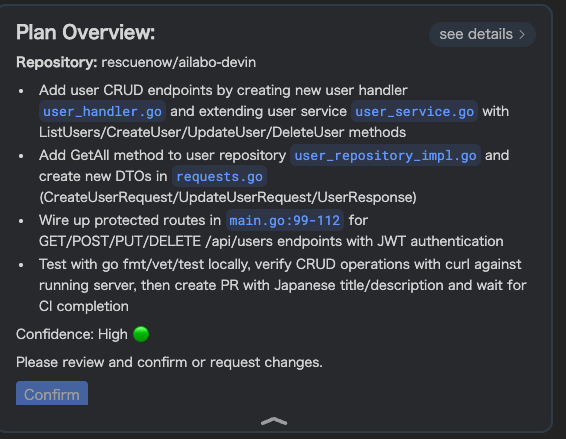Click the 'Add user CRUD endpoints' line
Viewport: 566px width, 439px height.
[x=223, y=90]
